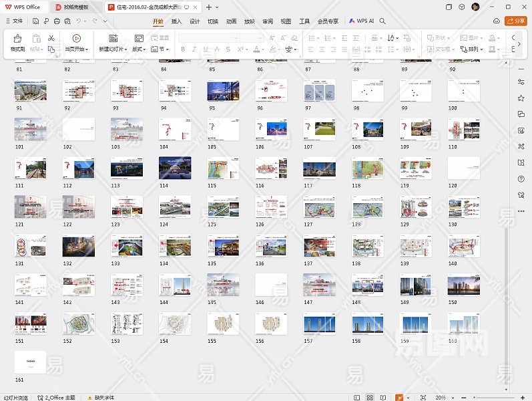Switch to the 插入 ribbon tab
Viewport: 532px width, 401px height.
(x=176, y=21)
